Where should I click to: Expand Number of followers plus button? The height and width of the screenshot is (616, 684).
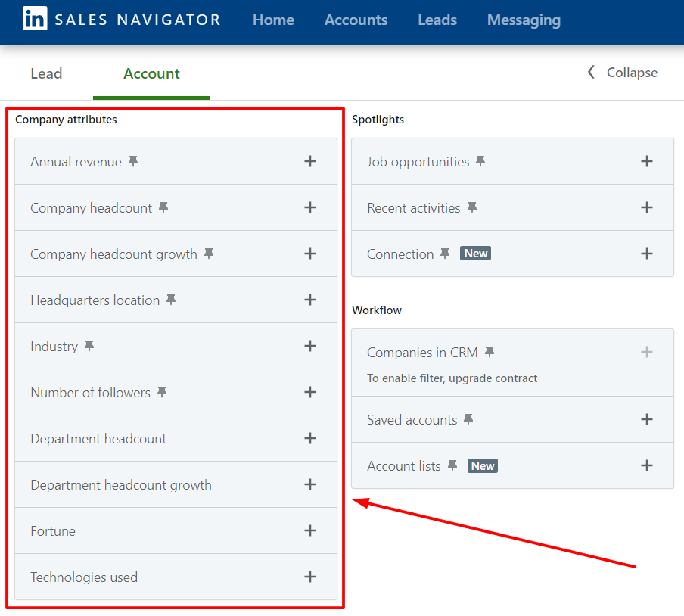point(310,392)
